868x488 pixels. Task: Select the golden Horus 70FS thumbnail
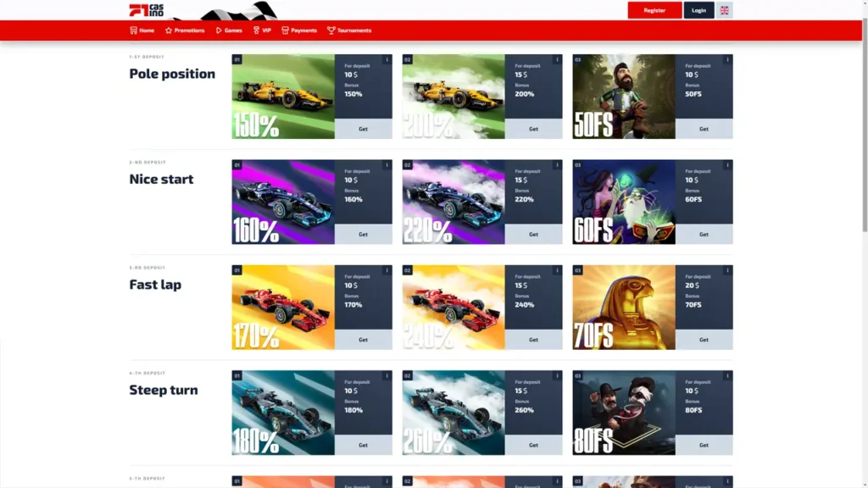624,307
